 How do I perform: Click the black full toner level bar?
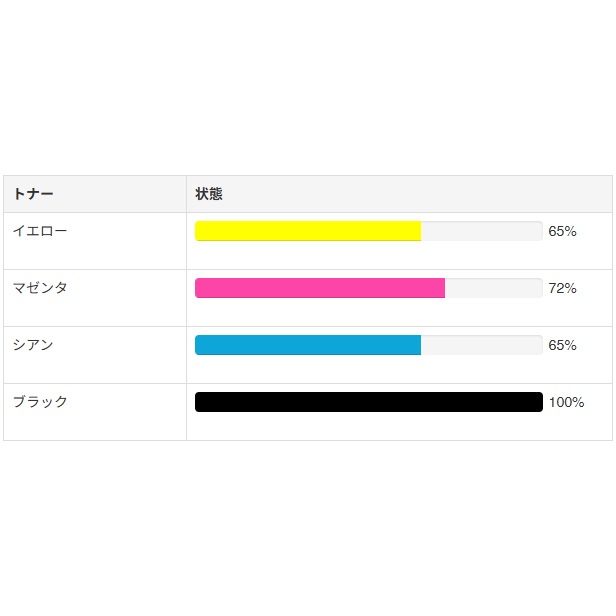tap(368, 402)
